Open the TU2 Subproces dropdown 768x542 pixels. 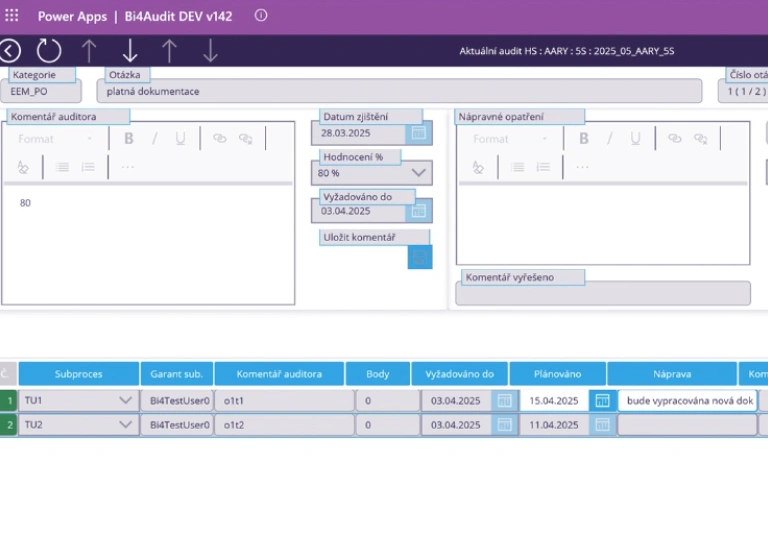[126, 424]
